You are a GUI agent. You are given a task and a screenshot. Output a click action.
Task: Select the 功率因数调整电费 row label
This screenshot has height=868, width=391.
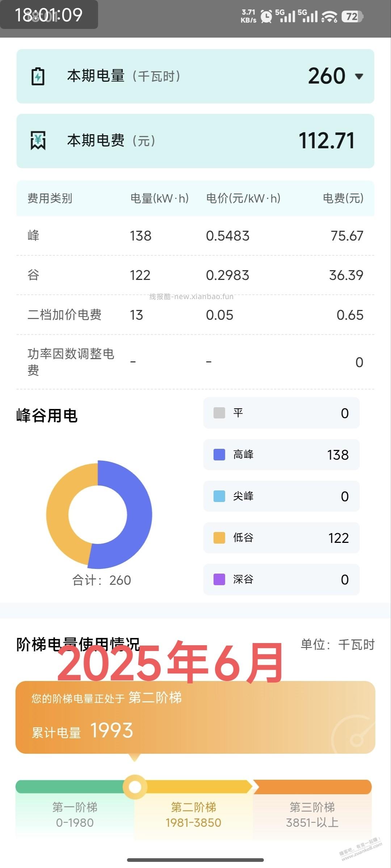pos(71,362)
